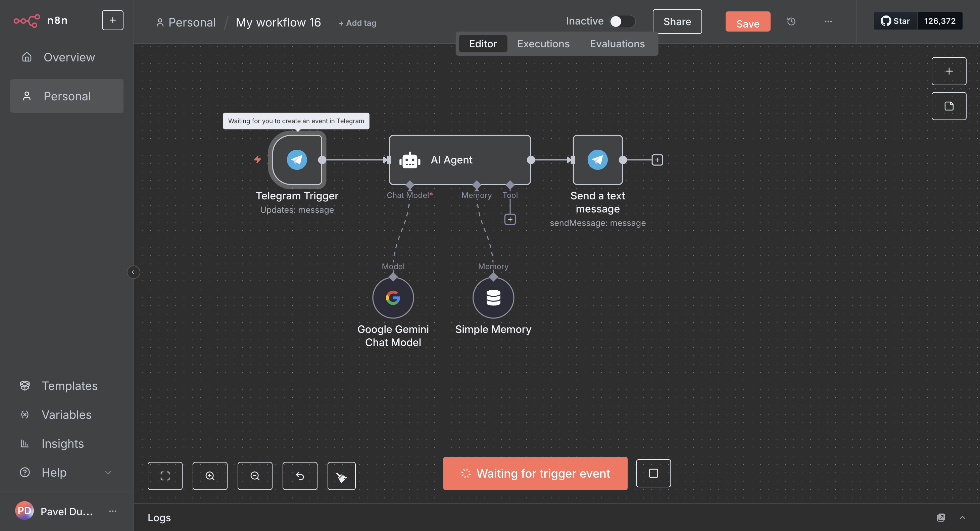Open workflow options three-dot menu
980x531 pixels.
[x=828, y=22]
